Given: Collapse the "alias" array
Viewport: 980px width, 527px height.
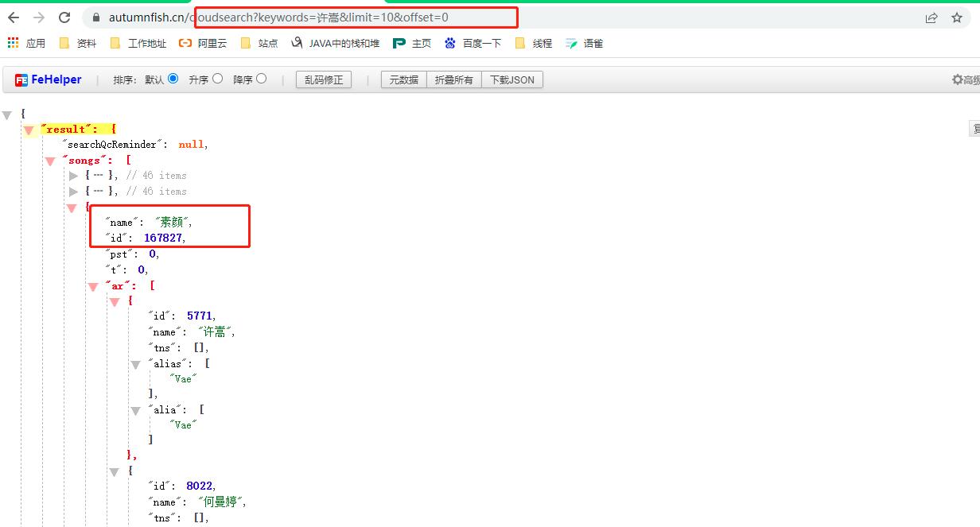Looking at the screenshot, I should [x=136, y=364].
